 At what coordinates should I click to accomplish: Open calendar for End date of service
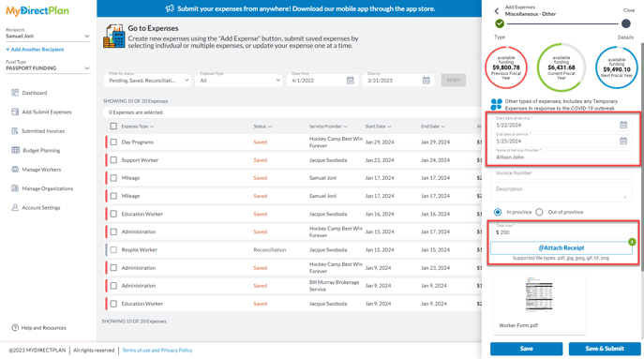623,141
